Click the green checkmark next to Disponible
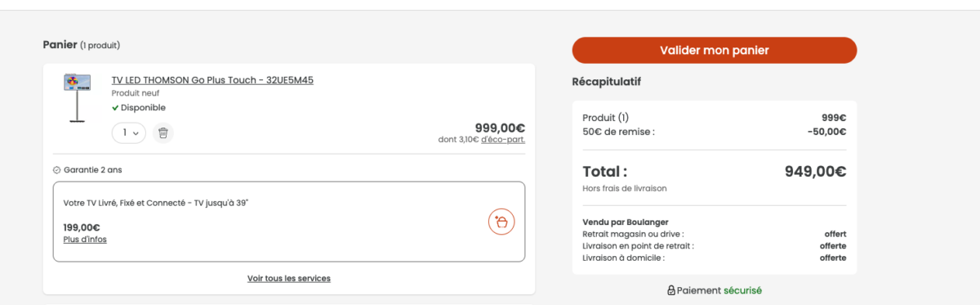Screen dimensions: 980x305 click(115, 108)
